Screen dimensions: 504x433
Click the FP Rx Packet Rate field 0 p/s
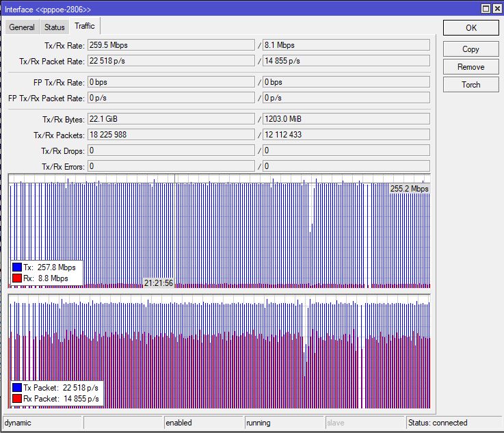click(x=346, y=98)
